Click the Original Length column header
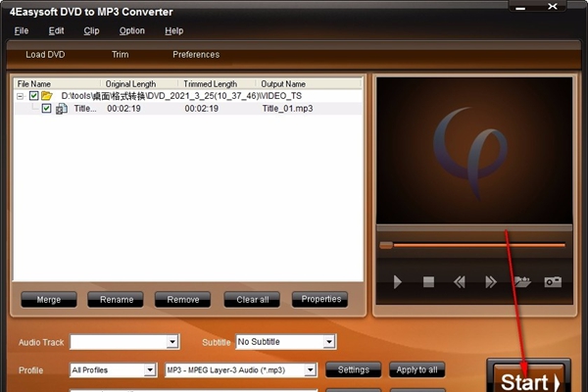Screen dimensions: 588x392 [x=139, y=83]
